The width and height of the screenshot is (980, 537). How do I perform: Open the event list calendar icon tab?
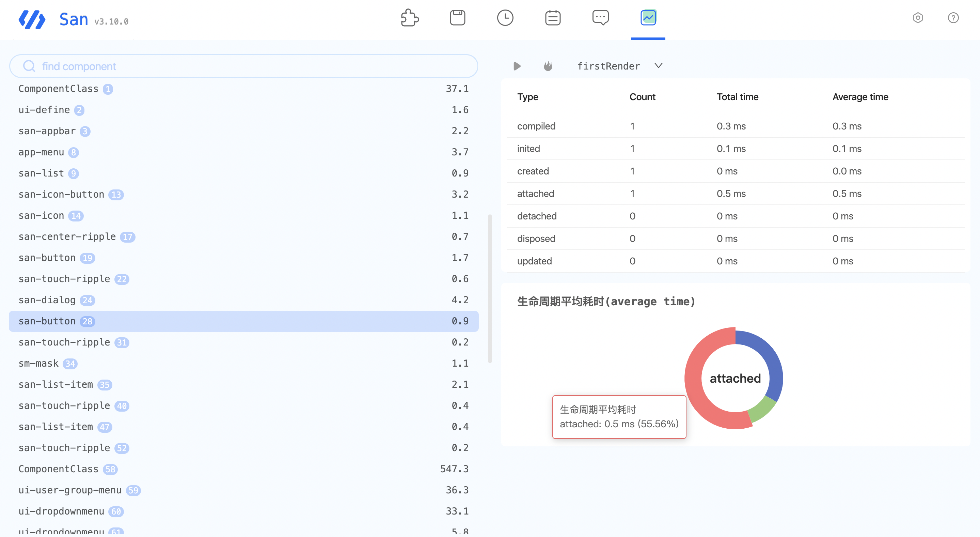pos(552,18)
